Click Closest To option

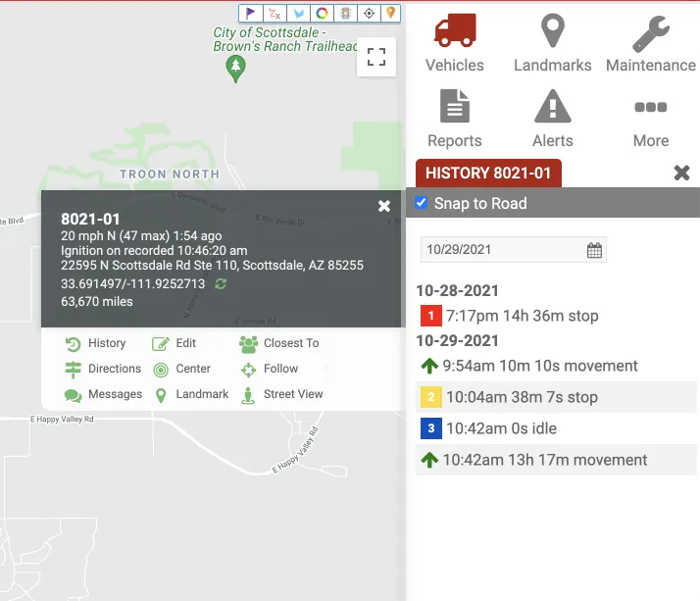(x=279, y=343)
